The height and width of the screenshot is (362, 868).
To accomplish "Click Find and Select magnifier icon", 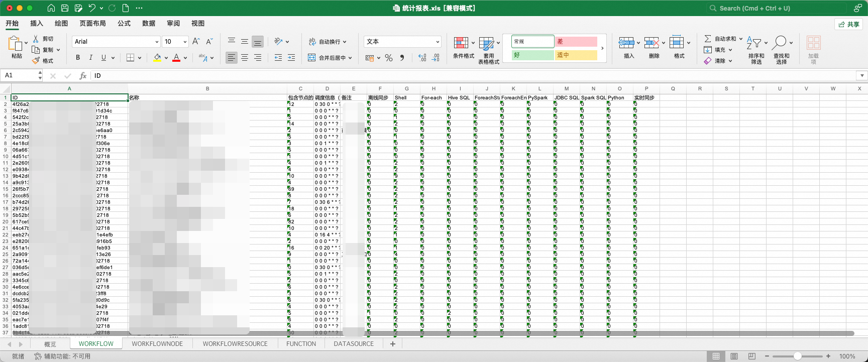I will [x=780, y=43].
